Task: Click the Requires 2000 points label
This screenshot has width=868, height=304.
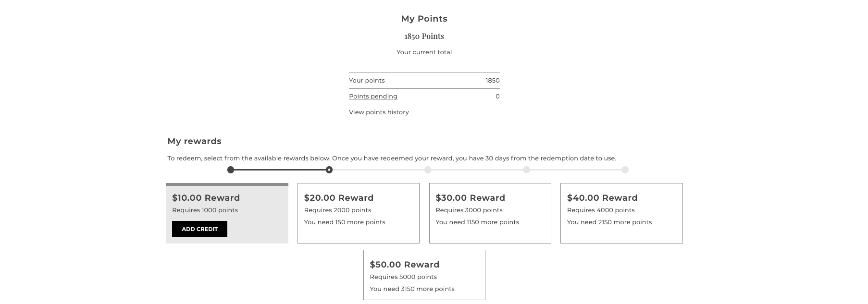Action: coord(337,210)
